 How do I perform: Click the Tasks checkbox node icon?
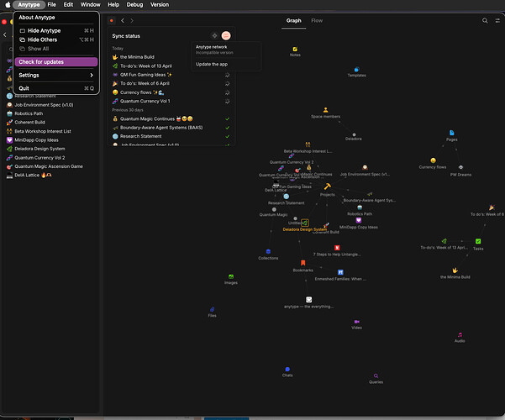[478, 241]
